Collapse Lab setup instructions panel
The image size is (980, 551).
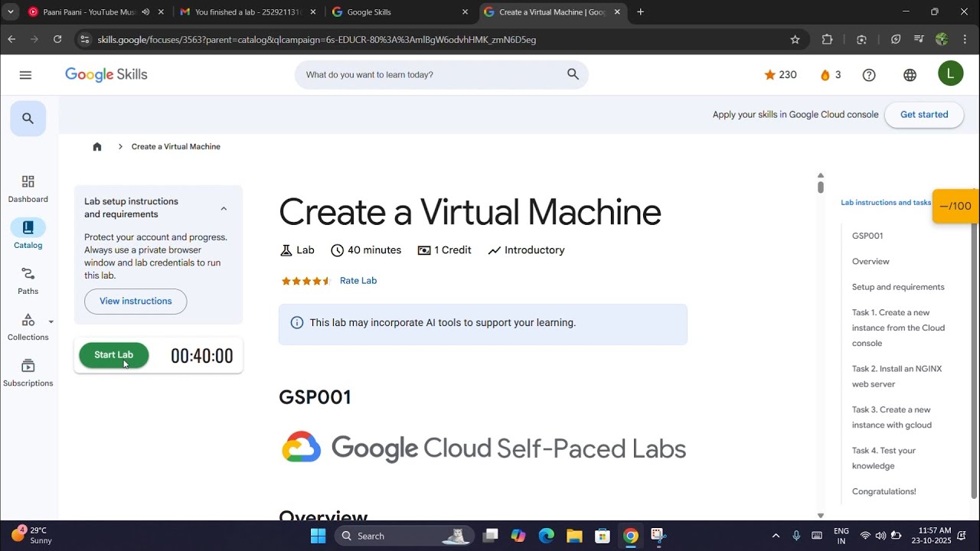point(224,208)
